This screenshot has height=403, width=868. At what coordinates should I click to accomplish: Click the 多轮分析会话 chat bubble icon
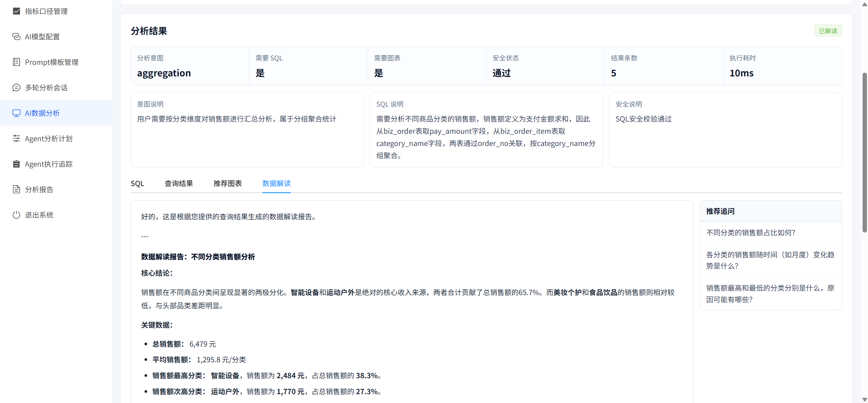pos(16,88)
